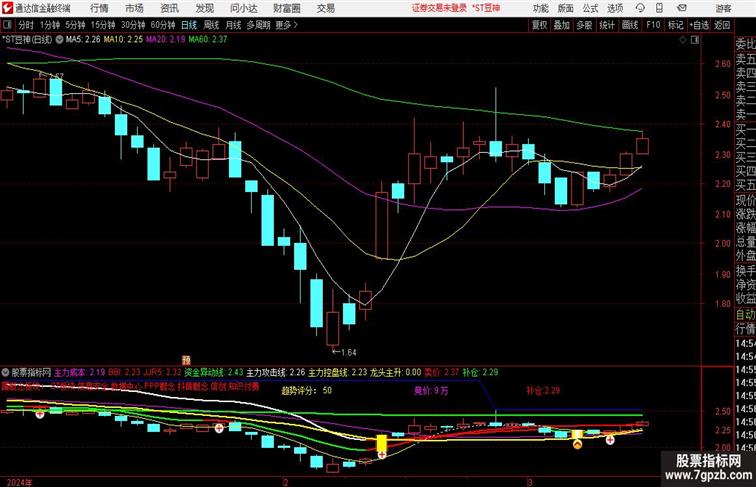
Task: Click the MA5: 2.26 label
Action: 83,40
